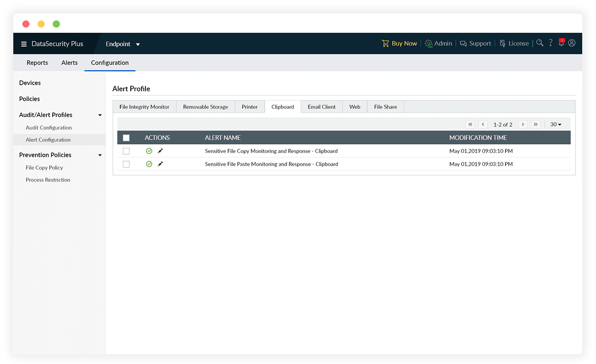596x364 pixels.
Task: Tick the select-all checkbox in table header
Action: [x=126, y=138]
